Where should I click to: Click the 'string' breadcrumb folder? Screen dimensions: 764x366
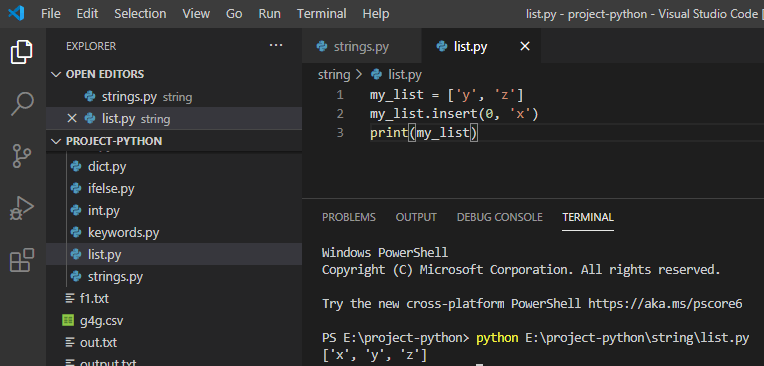(334, 75)
